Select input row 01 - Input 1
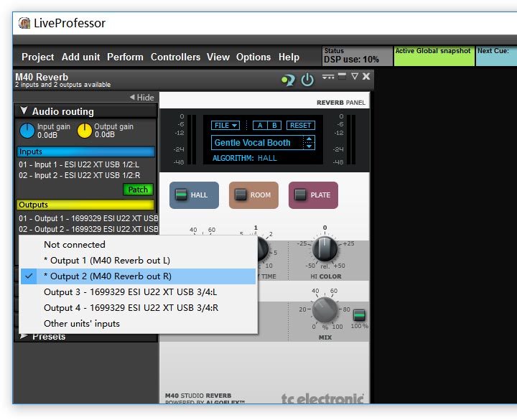The width and height of the screenshot is (517, 420). (79, 164)
